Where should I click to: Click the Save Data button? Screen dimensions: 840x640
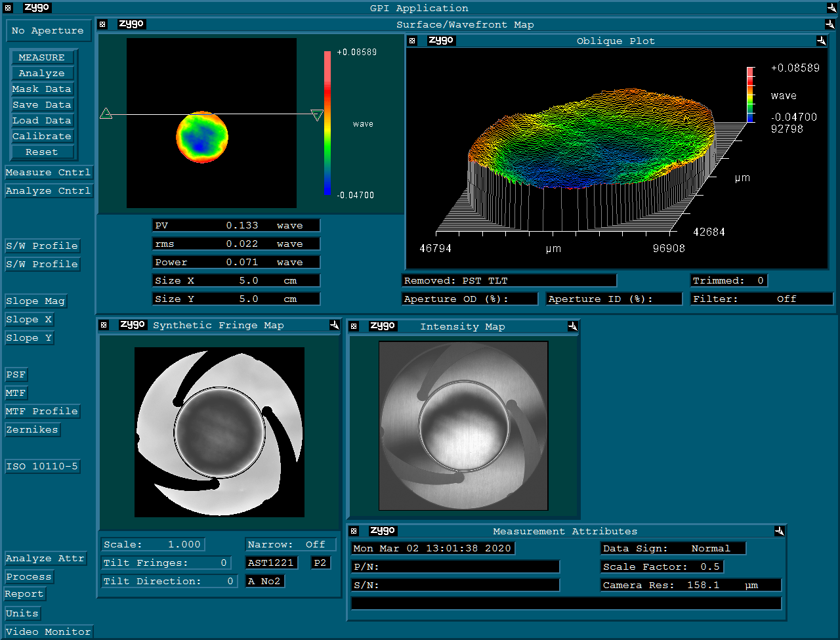click(41, 105)
